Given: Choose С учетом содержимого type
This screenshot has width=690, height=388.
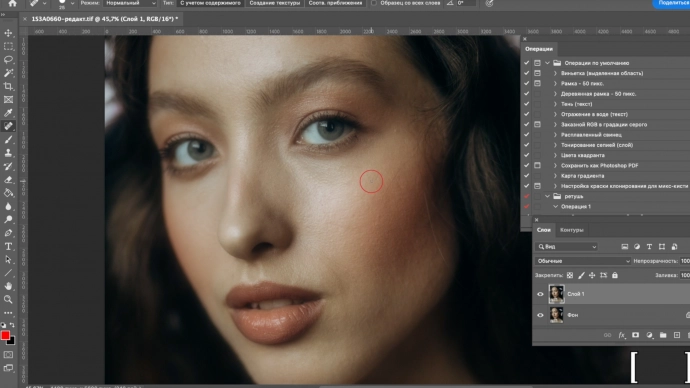Looking at the screenshot, I should click(x=211, y=3).
